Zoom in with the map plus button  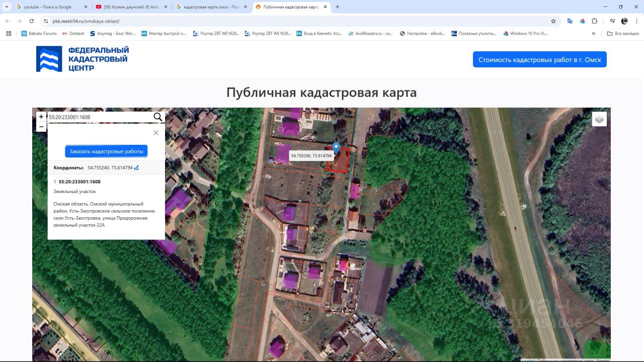(x=41, y=117)
